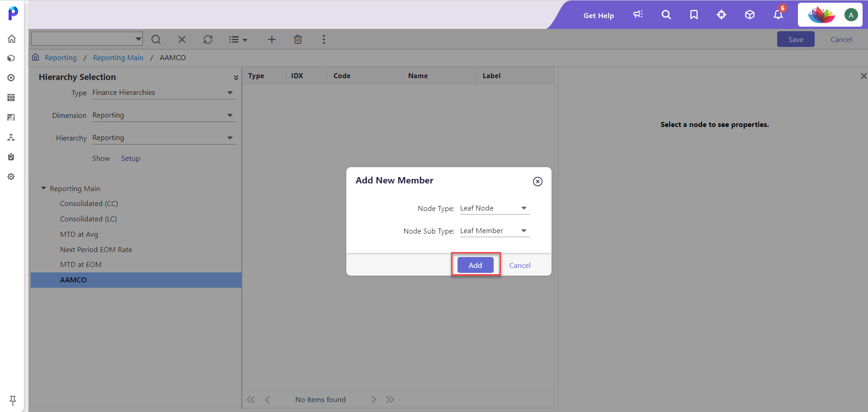Go to first page of grid
The image size is (868, 412).
pyautogui.click(x=251, y=400)
